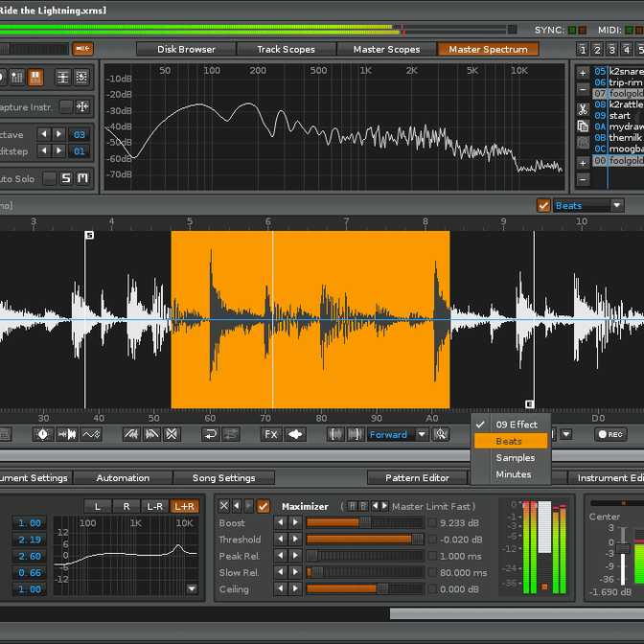This screenshot has width=644, height=644.
Task: Click the orange metronome toggle icon top left
Action: [x=82, y=49]
